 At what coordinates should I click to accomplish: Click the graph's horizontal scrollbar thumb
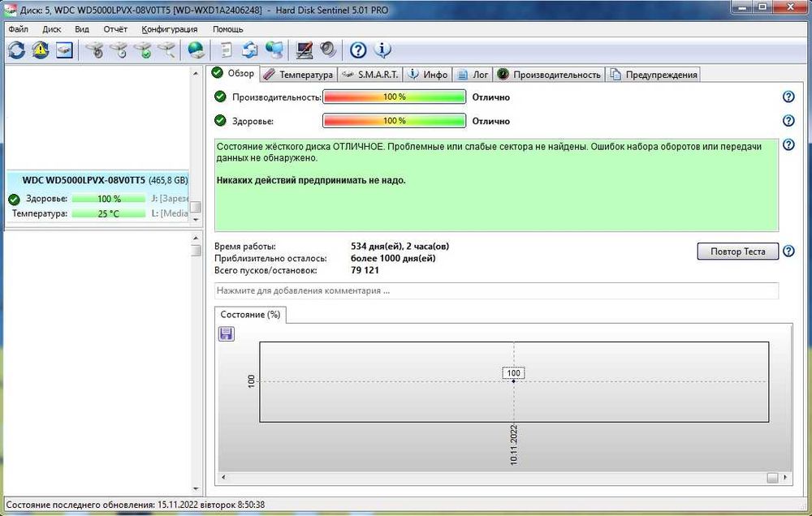click(772, 477)
